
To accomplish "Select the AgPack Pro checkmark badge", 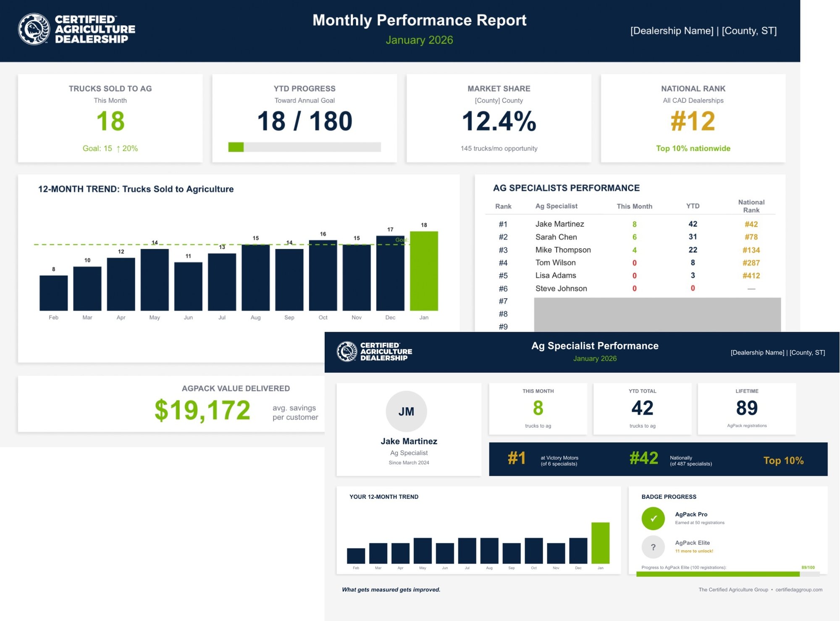I will [x=654, y=518].
